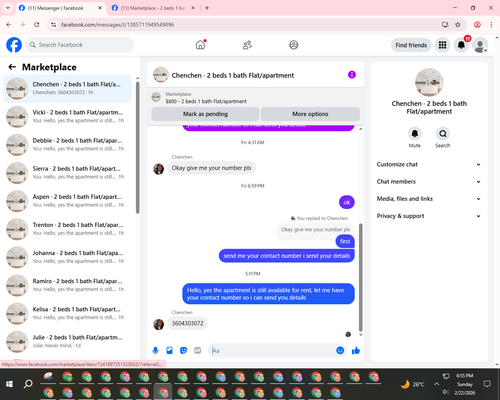500x400 pixels.
Task: Open the Friends icon in top navigation
Action: tap(247, 45)
